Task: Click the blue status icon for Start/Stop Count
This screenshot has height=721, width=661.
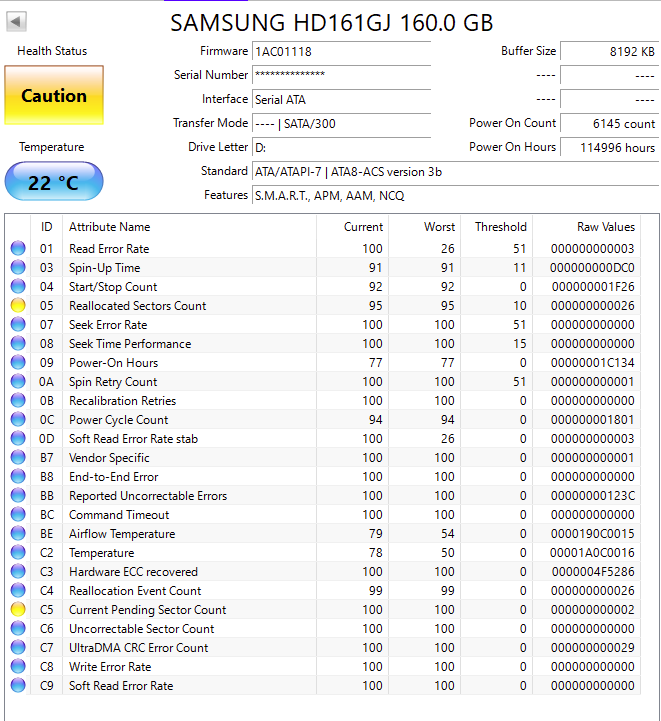Action: [18, 286]
